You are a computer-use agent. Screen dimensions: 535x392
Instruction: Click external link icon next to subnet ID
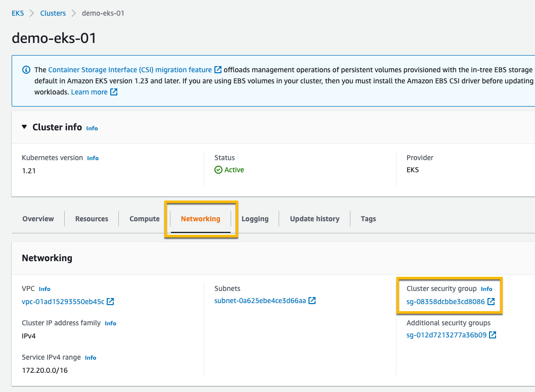tap(312, 301)
